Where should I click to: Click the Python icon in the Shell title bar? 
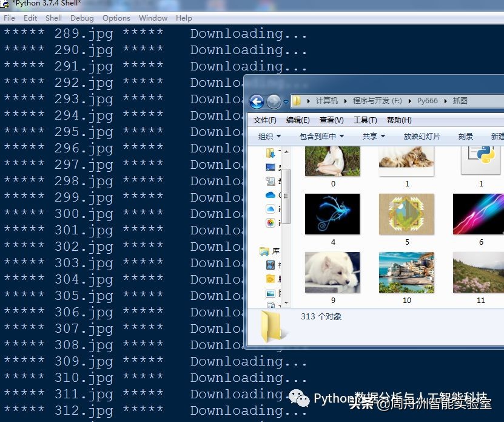coord(5,4)
